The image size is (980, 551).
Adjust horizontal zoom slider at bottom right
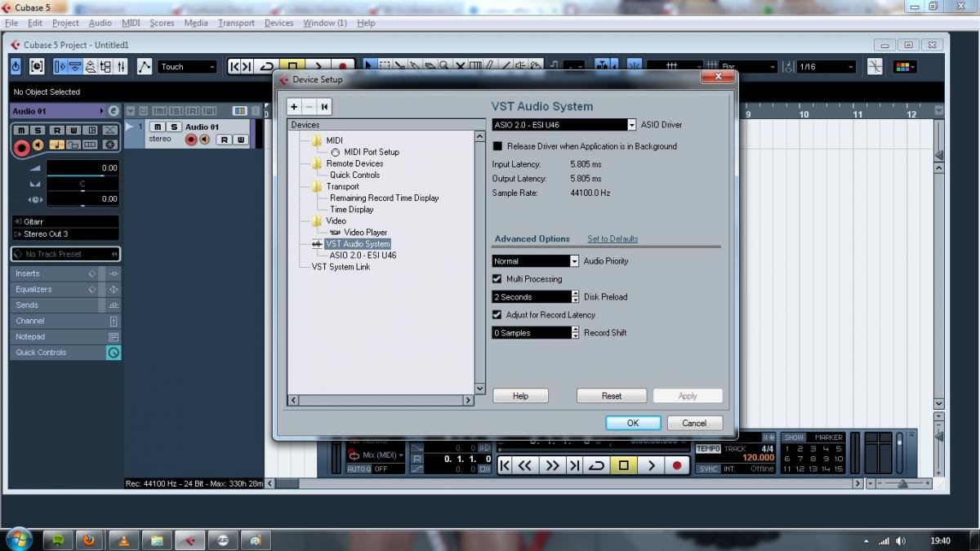pos(903,483)
